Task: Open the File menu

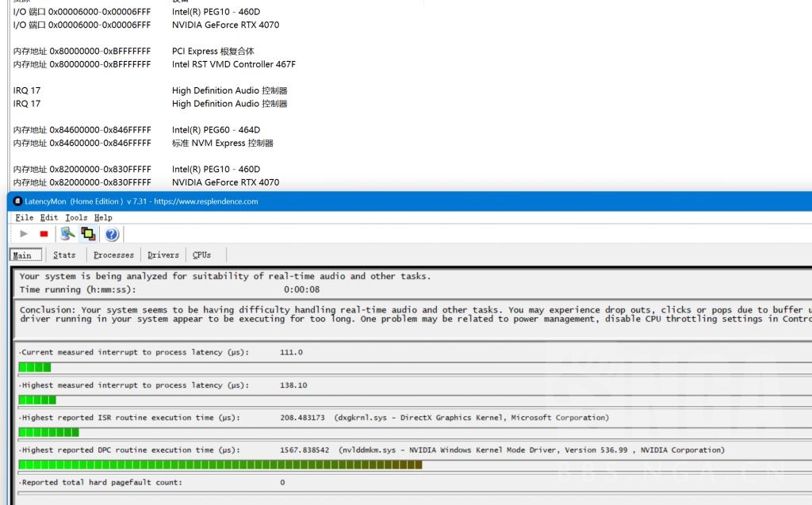Action: (25, 217)
